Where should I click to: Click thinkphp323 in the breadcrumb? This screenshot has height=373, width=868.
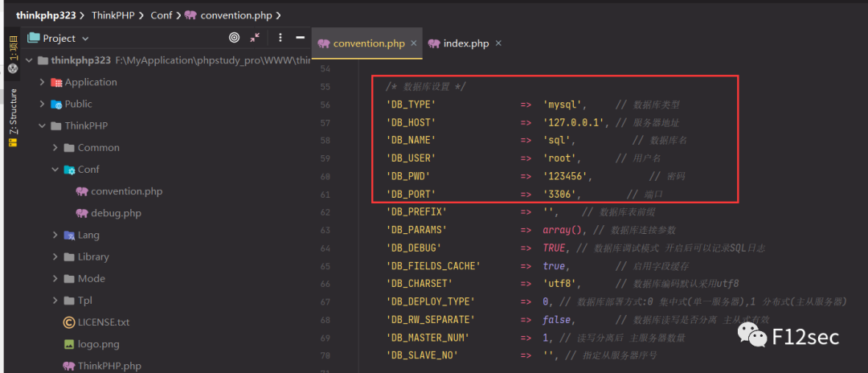(x=47, y=15)
